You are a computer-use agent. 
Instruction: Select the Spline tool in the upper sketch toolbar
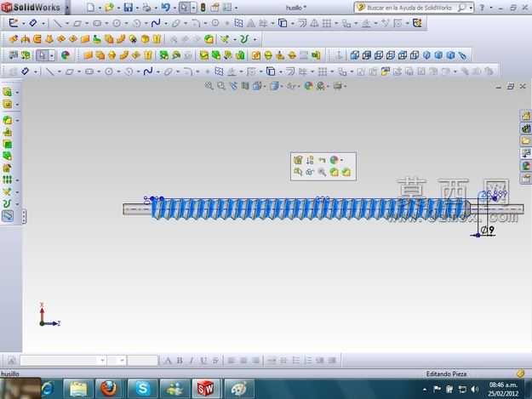156,23
